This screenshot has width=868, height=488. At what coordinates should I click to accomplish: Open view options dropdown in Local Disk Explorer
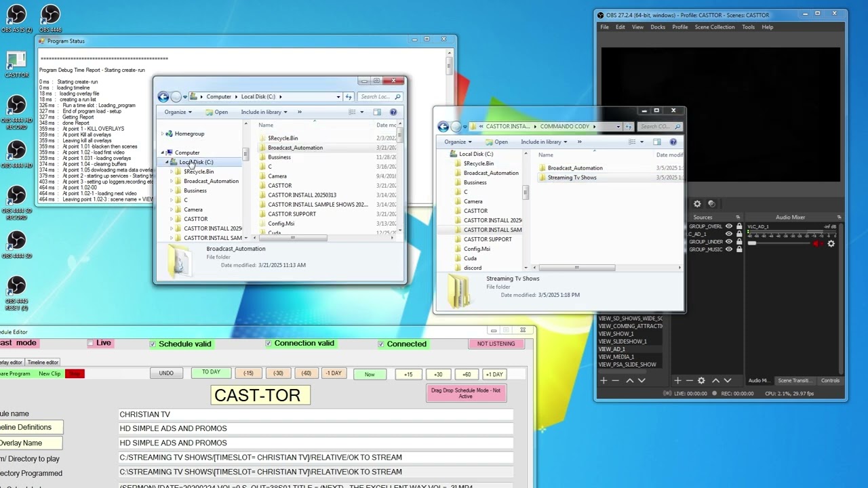click(361, 112)
